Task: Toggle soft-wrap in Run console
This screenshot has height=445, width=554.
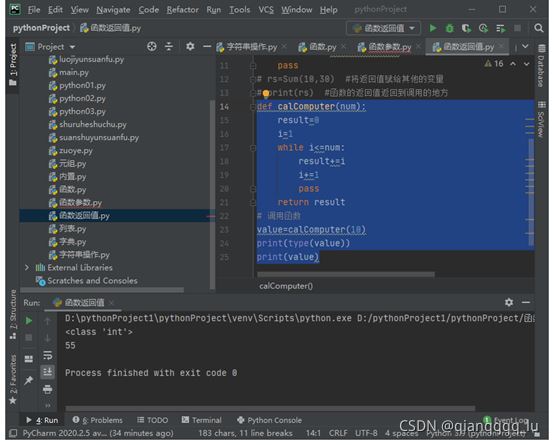Action: (47, 355)
